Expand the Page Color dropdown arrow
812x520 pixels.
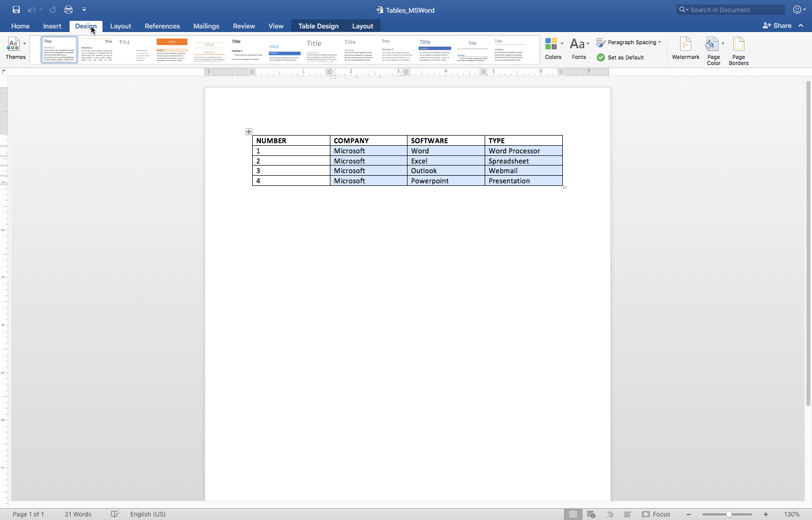pos(723,44)
